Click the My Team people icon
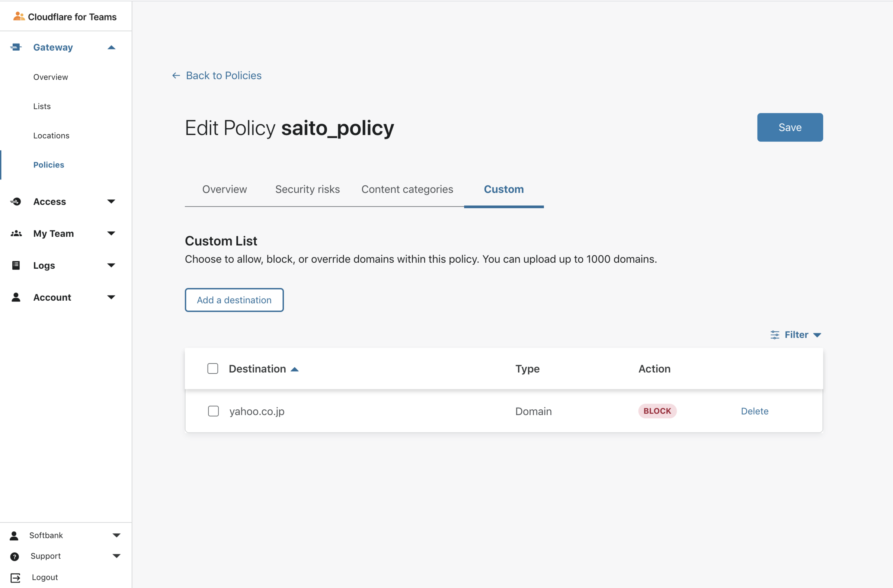893x588 pixels. click(16, 233)
